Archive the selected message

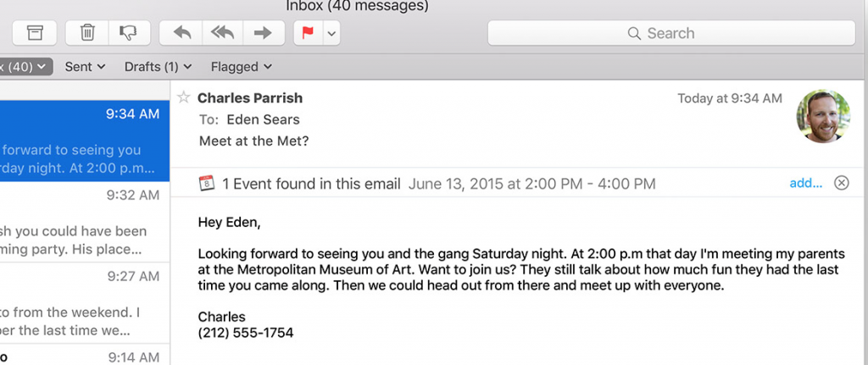(34, 33)
